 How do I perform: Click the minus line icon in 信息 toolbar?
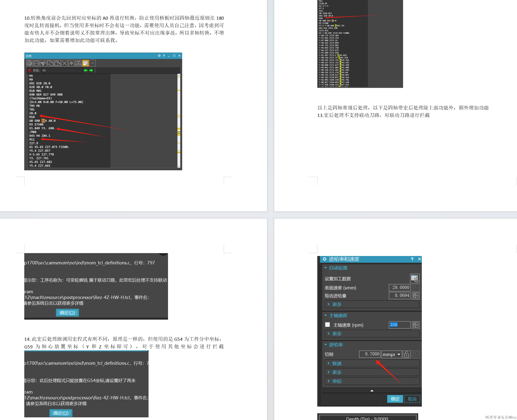pos(93,63)
